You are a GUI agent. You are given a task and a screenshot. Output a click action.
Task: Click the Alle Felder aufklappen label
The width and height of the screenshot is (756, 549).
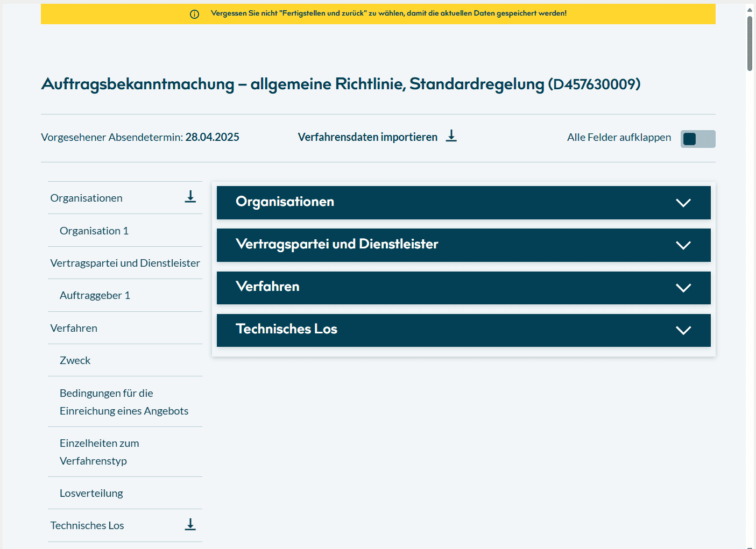coord(619,137)
